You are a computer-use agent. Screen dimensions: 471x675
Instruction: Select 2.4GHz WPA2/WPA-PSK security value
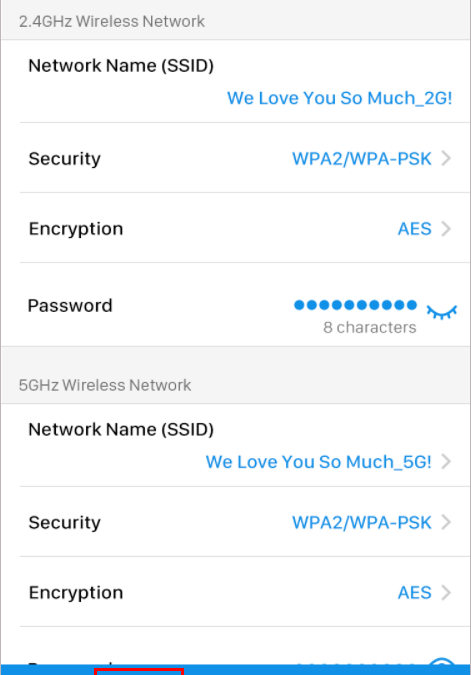click(x=362, y=159)
